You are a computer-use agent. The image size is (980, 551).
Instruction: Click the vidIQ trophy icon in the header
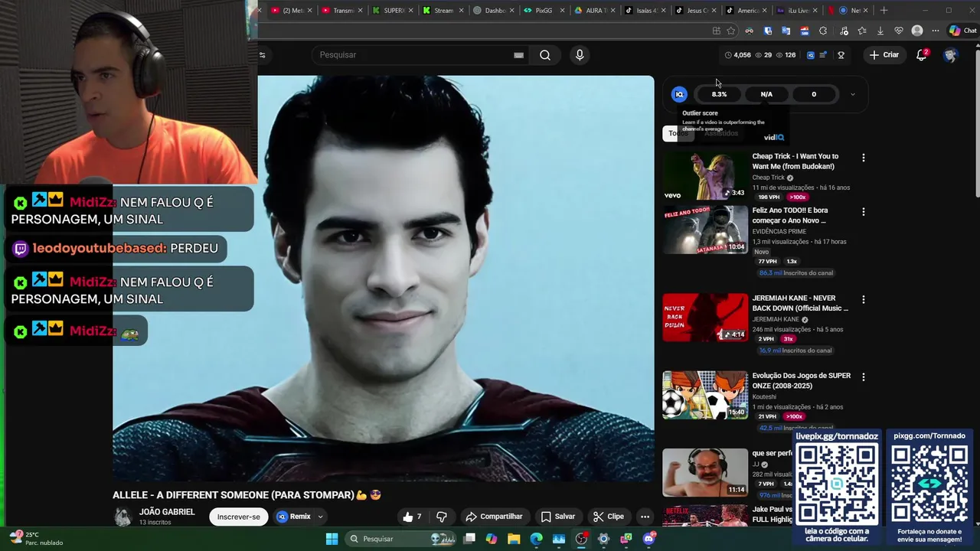tap(841, 55)
